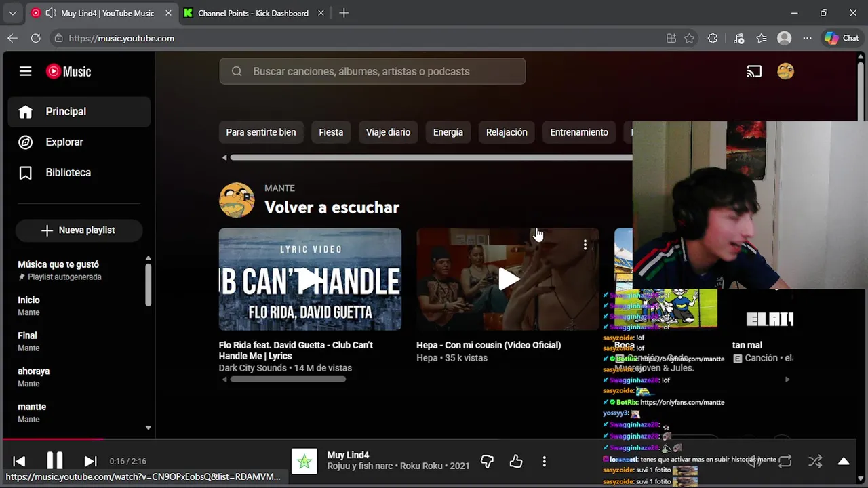Open the Biblioteca section
The width and height of the screenshot is (868, 488).
click(x=79, y=173)
